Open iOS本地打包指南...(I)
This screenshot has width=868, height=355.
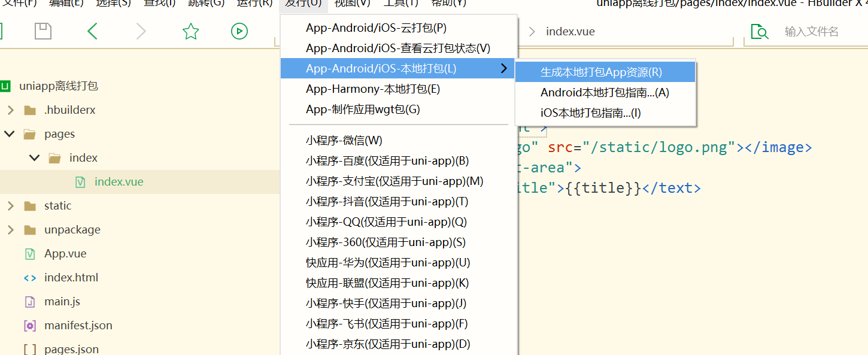[605, 113]
